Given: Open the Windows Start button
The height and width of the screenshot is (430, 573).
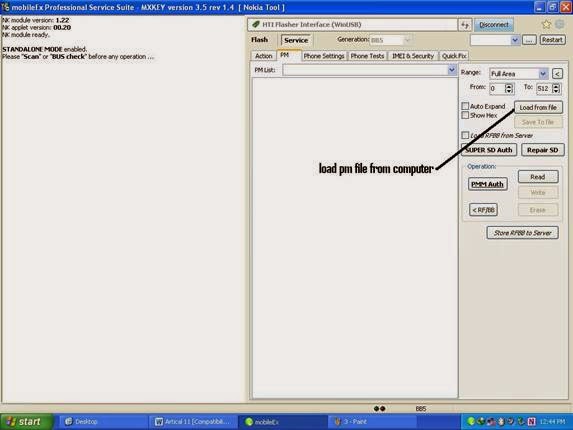Looking at the screenshot, I should (x=26, y=422).
